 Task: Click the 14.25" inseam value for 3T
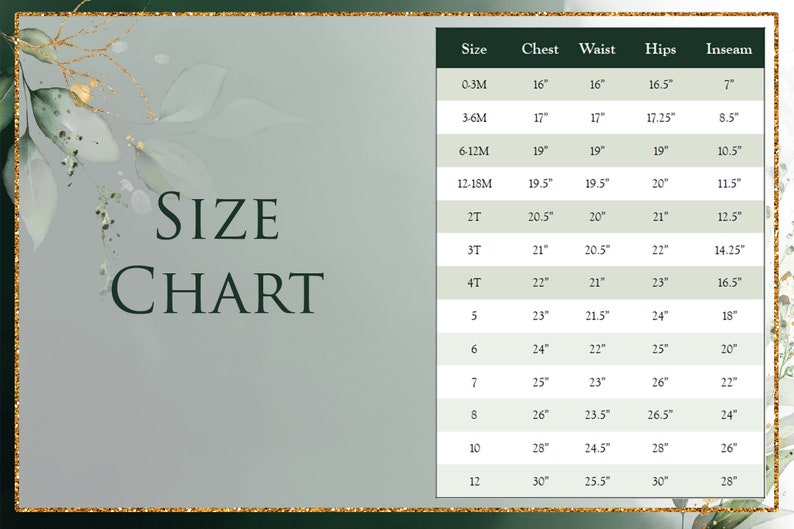729,250
